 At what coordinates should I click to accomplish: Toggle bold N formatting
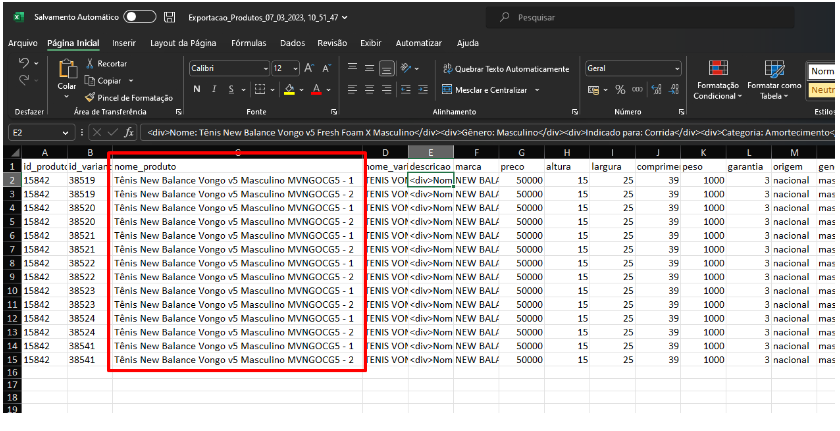197,89
